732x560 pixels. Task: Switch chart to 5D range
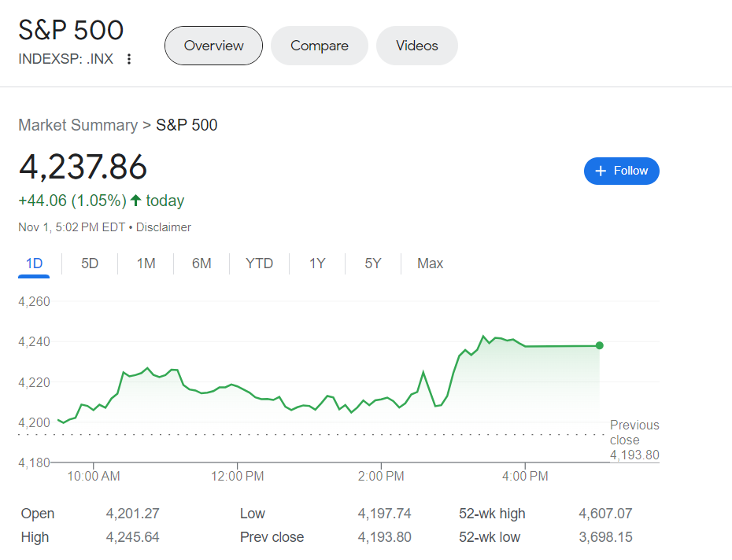(90, 263)
